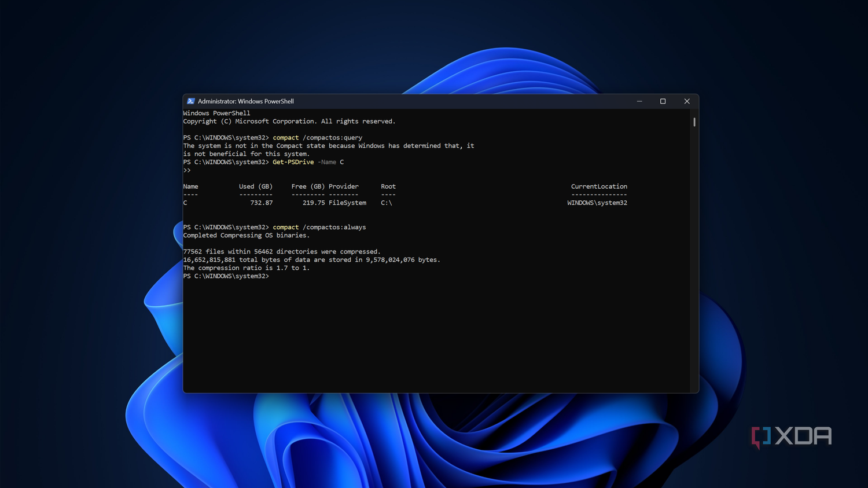Click the '16,652,815,881 total bytes' line
The image size is (868, 488).
click(x=312, y=260)
